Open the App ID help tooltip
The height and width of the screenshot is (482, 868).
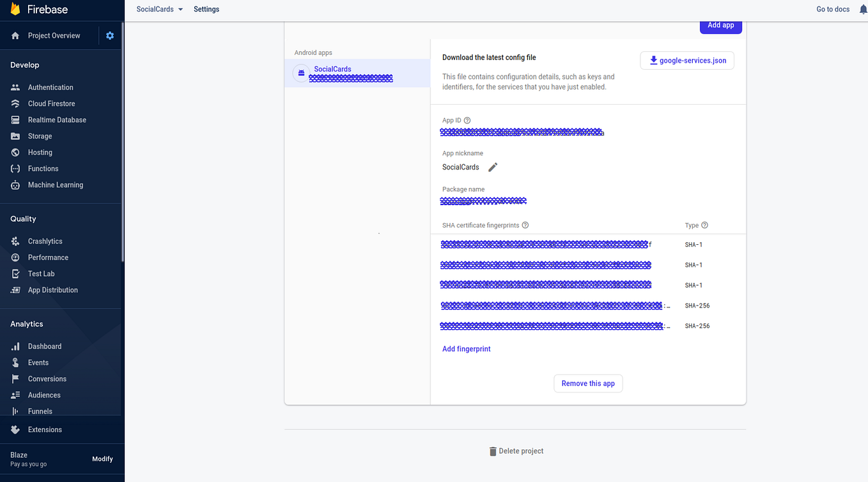(467, 120)
